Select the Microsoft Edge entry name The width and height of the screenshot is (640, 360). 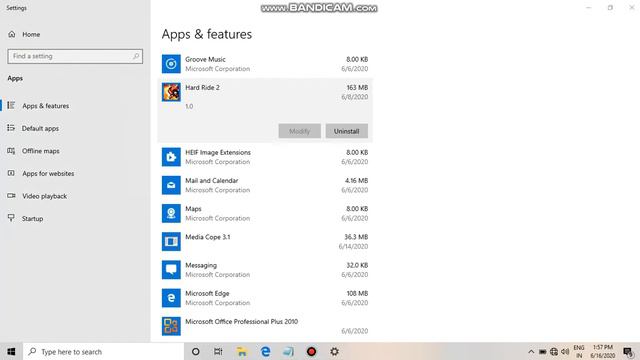coord(207,293)
